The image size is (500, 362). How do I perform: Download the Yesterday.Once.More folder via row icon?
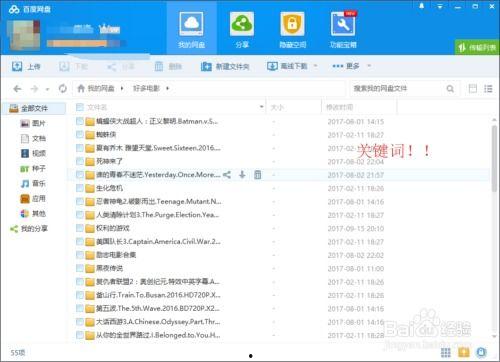pyautogui.click(x=242, y=175)
